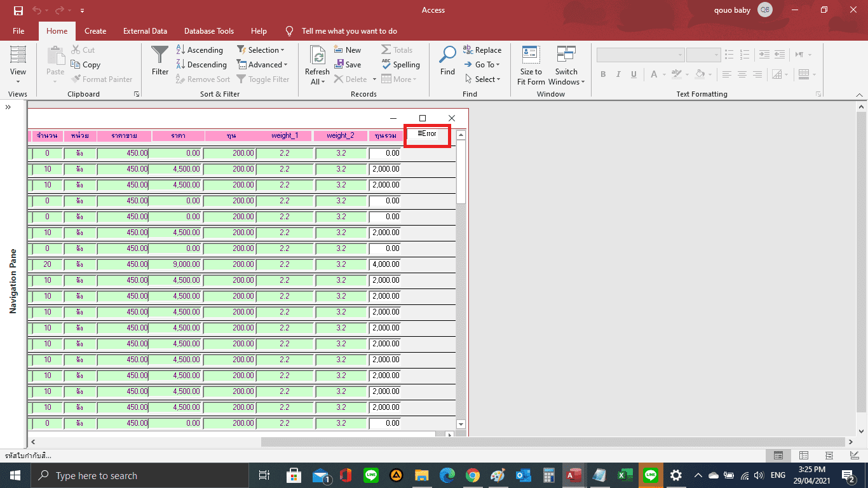Open File Explorer from the taskbar
Image resolution: width=868 pixels, height=488 pixels.
pos(421,475)
